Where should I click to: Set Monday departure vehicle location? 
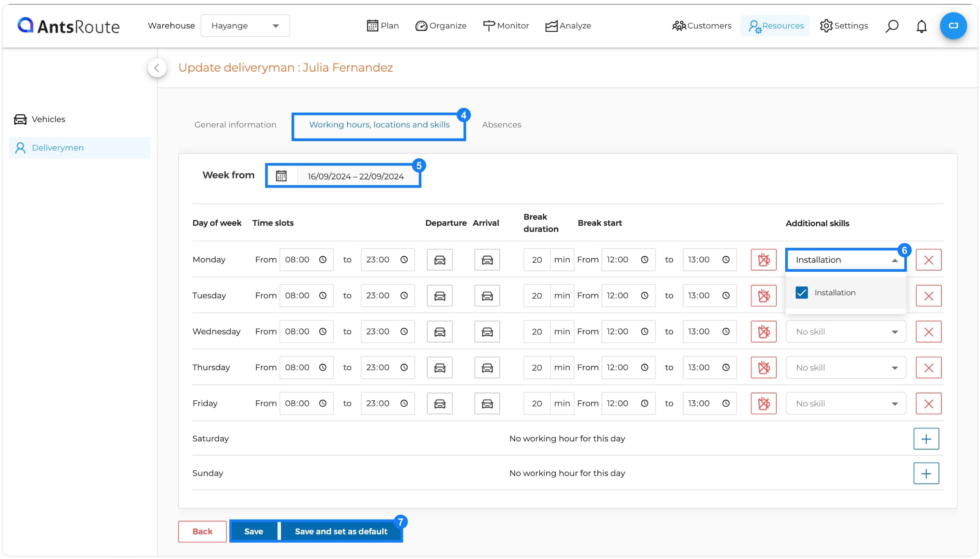point(440,260)
